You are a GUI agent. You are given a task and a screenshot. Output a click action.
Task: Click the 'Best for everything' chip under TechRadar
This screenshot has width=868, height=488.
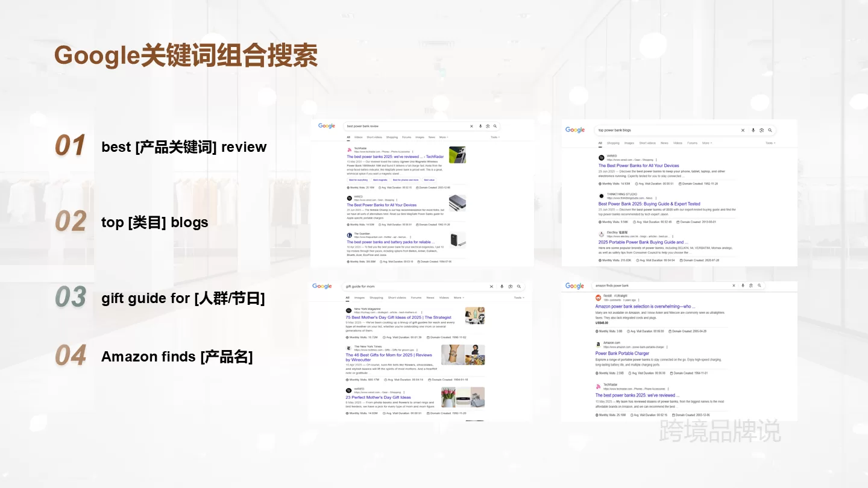pos(359,180)
